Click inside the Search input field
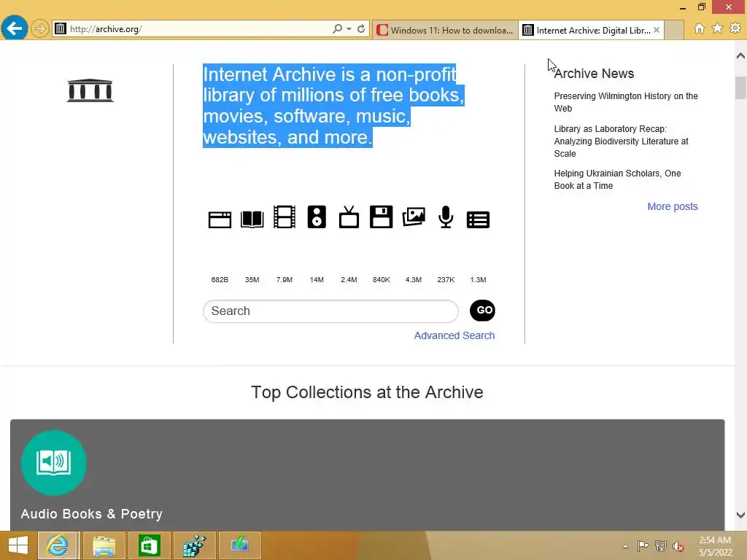The image size is (747, 560). [330, 311]
